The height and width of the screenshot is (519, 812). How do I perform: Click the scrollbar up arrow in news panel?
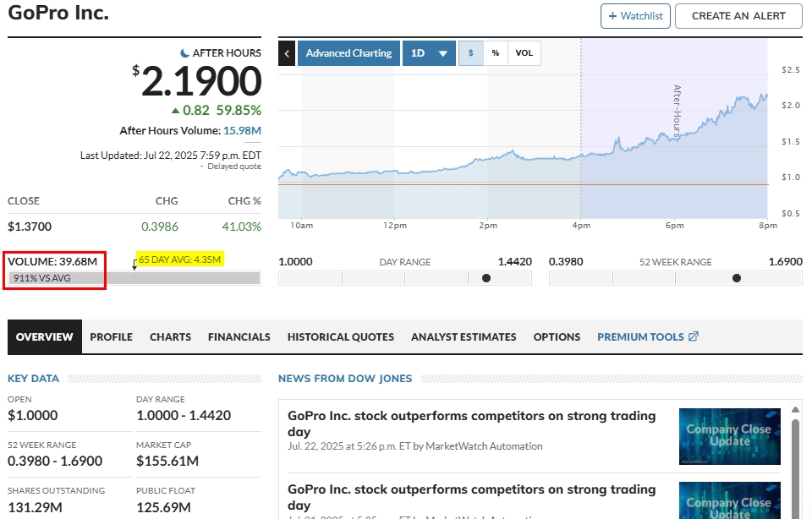pos(796,410)
